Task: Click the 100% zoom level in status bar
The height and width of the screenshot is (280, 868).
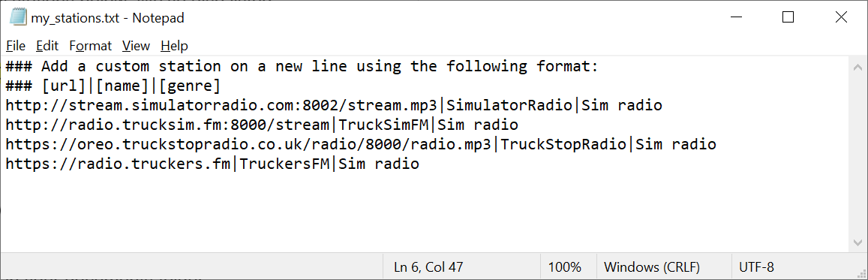Action: pyautogui.click(x=565, y=267)
